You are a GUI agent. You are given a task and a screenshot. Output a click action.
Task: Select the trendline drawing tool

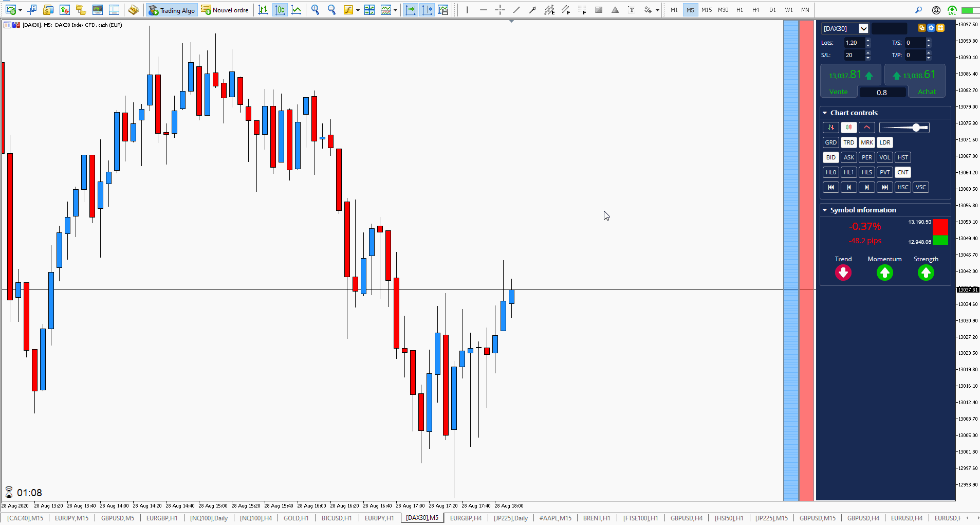516,10
